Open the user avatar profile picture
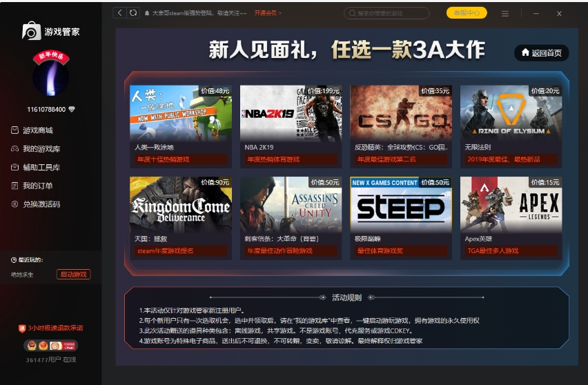 [x=50, y=77]
